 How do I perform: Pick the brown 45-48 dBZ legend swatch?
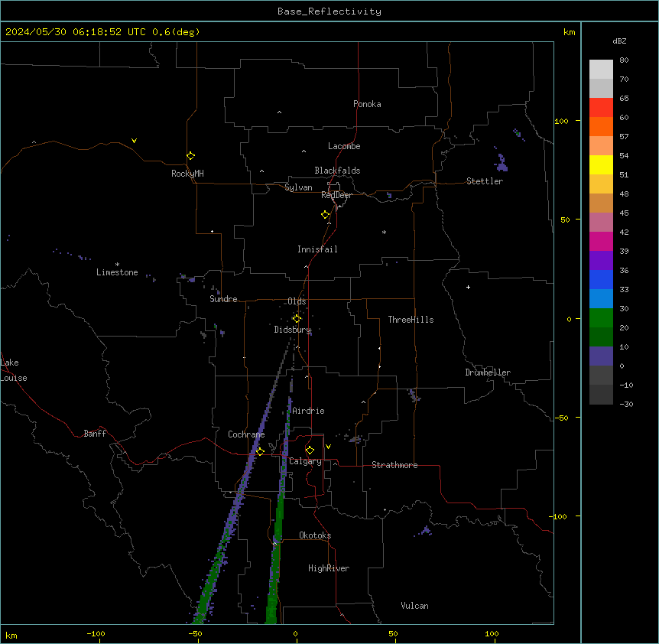601,203
